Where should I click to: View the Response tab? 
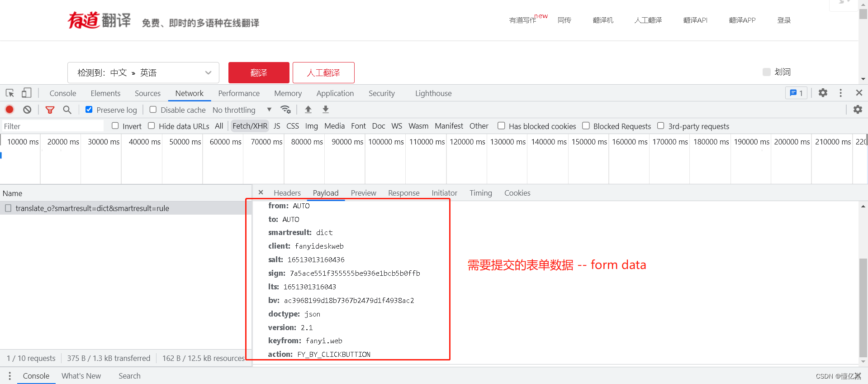(x=403, y=193)
